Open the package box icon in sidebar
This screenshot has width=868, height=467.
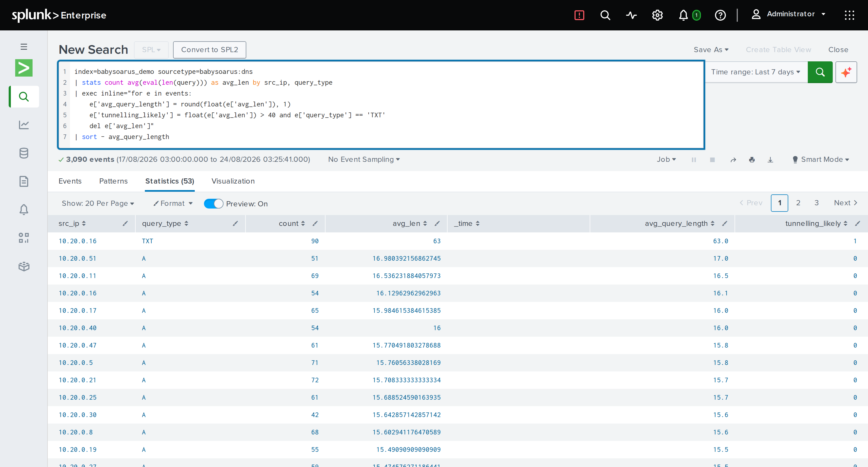point(24,266)
